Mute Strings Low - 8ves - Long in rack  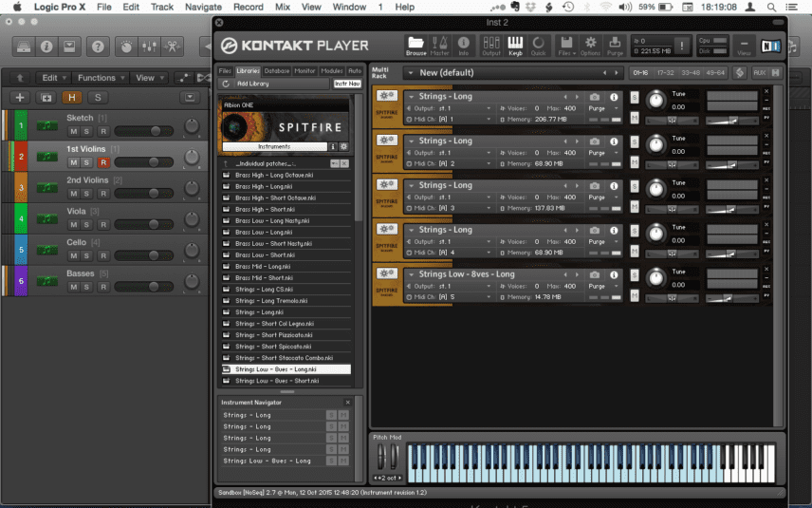click(x=635, y=295)
